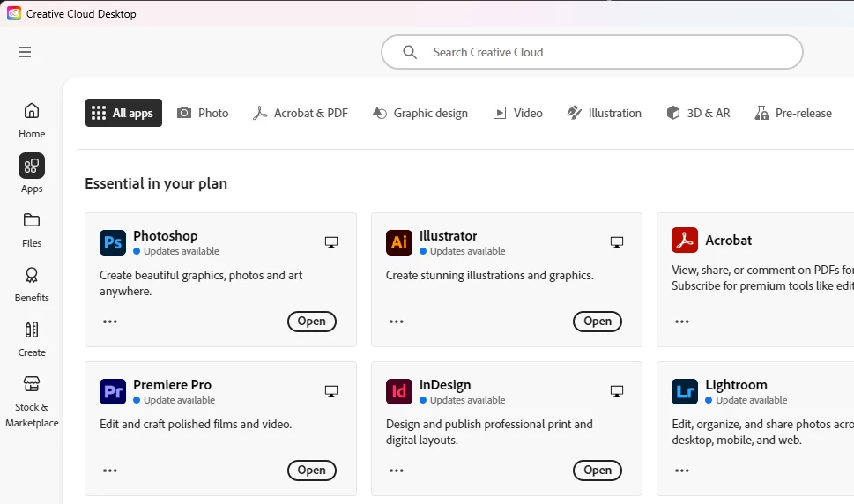
Task: Click the Illustrator Ai app icon
Action: point(399,242)
